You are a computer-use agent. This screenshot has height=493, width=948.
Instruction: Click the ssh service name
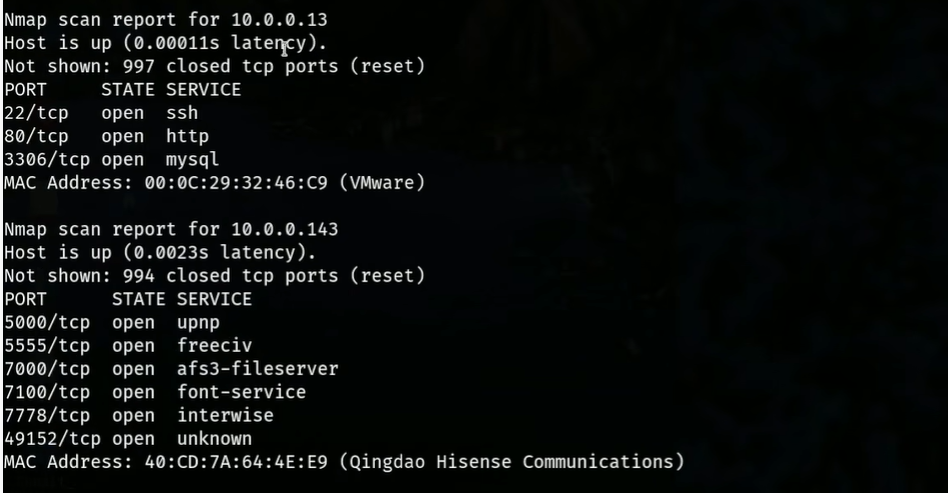click(183, 113)
